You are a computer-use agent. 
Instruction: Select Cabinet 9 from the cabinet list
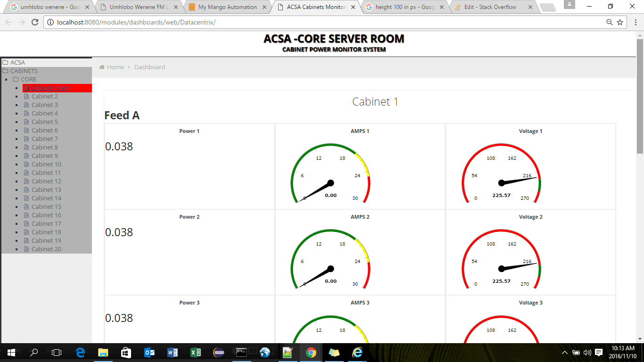coord(45,156)
